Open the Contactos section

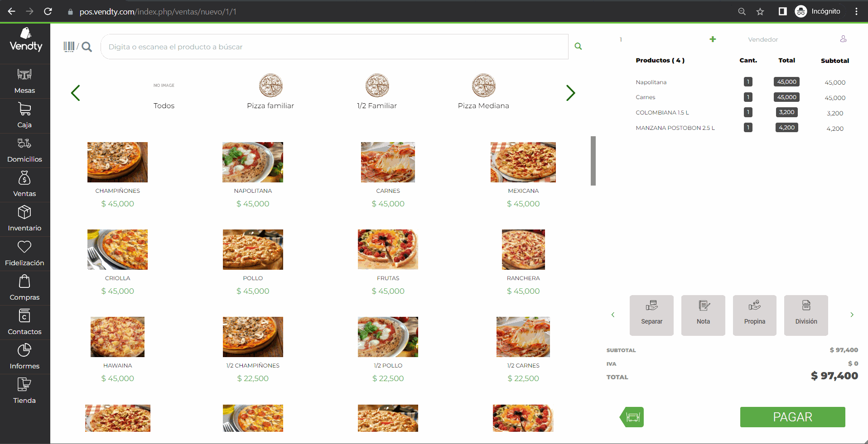[24, 323]
